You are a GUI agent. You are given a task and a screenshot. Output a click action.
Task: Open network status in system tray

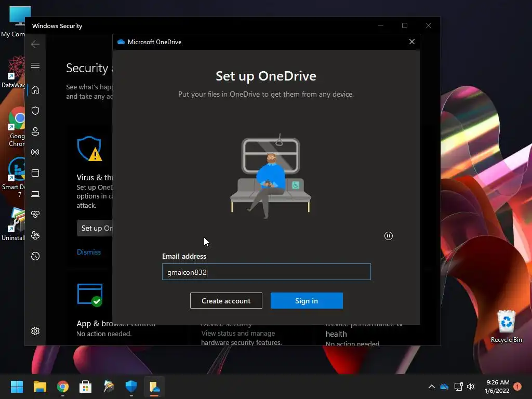click(x=458, y=387)
